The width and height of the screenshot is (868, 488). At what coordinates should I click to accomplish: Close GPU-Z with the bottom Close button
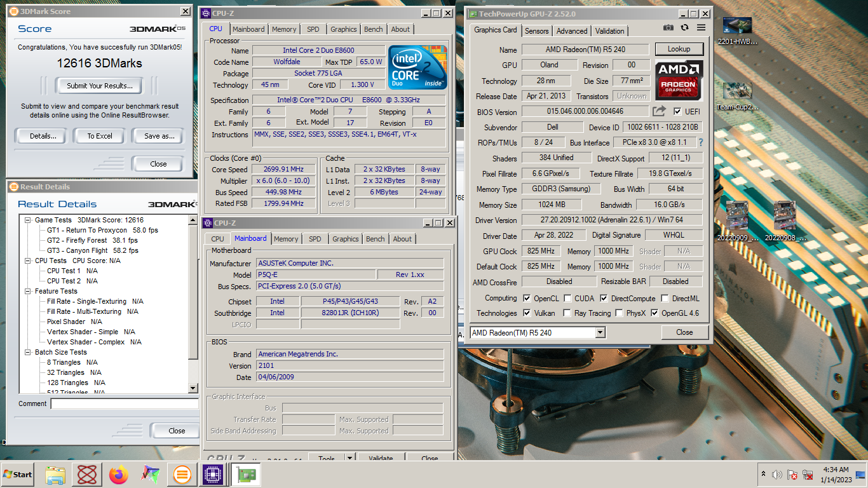[x=684, y=332]
